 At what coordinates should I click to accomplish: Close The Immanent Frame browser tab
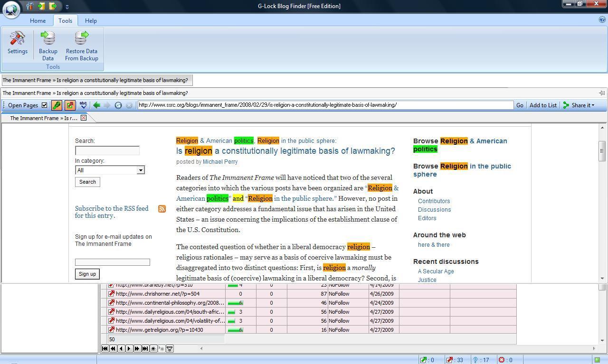point(84,118)
